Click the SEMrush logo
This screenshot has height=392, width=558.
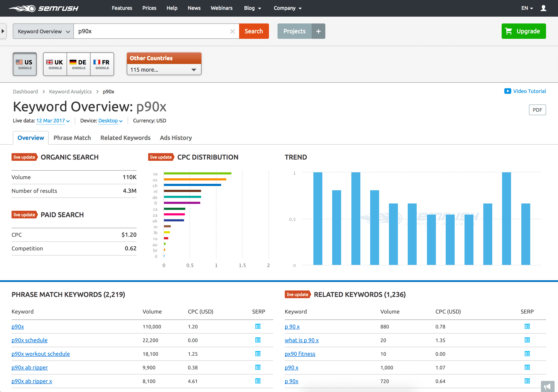click(x=43, y=8)
